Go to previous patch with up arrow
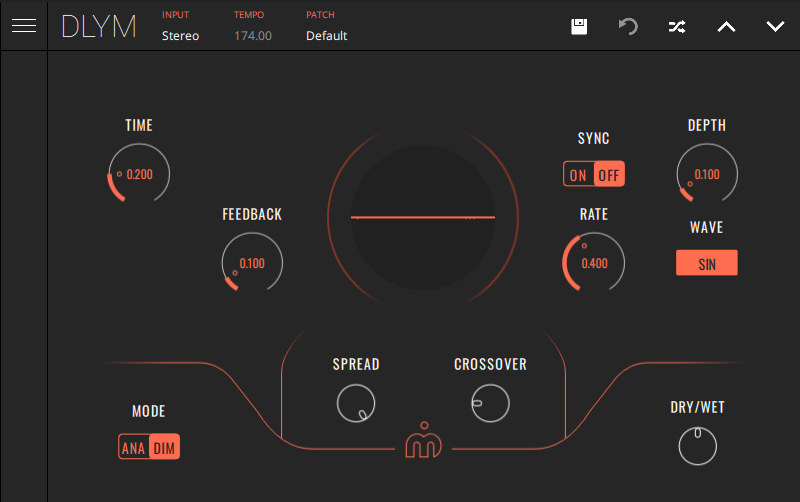 (x=726, y=26)
